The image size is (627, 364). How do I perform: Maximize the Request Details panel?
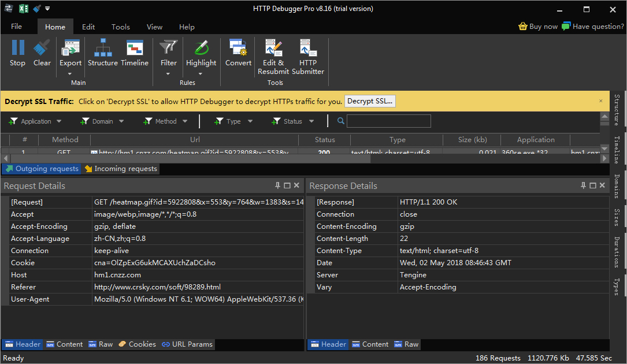(x=287, y=185)
